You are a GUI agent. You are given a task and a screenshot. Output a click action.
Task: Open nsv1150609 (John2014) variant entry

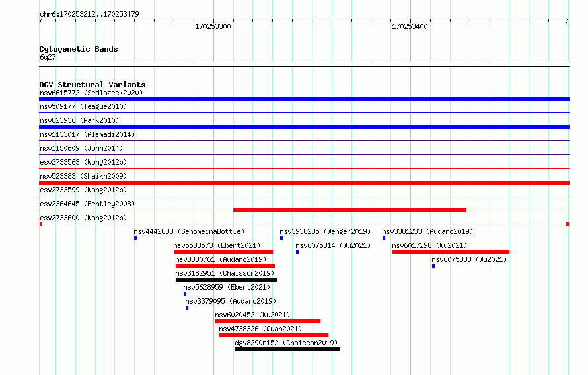[x=81, y=148]
